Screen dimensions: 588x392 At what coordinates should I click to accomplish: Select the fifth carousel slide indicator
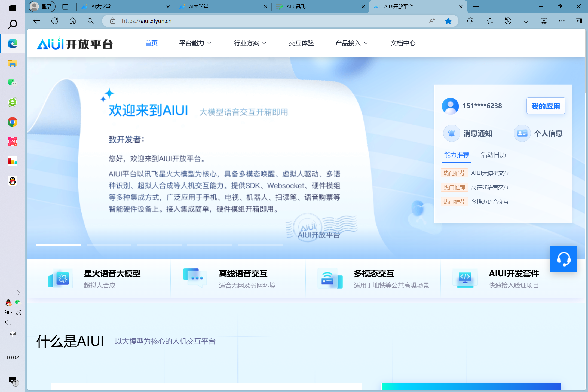260,245
